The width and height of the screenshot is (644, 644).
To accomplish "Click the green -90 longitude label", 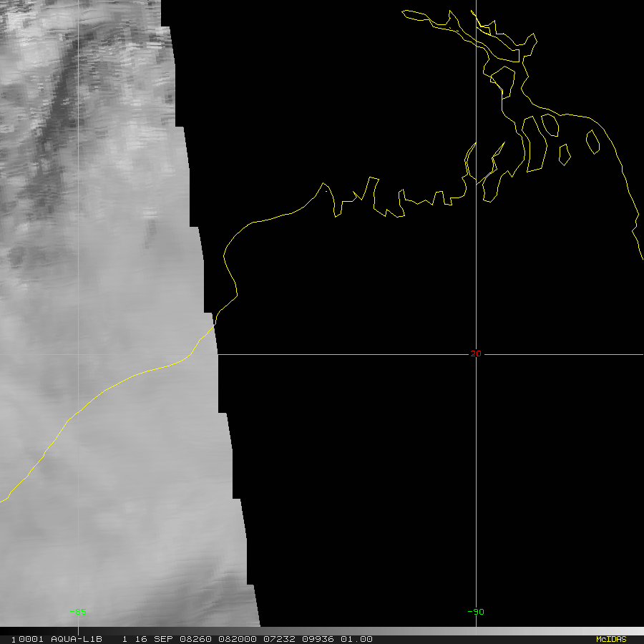I will 476,612.
